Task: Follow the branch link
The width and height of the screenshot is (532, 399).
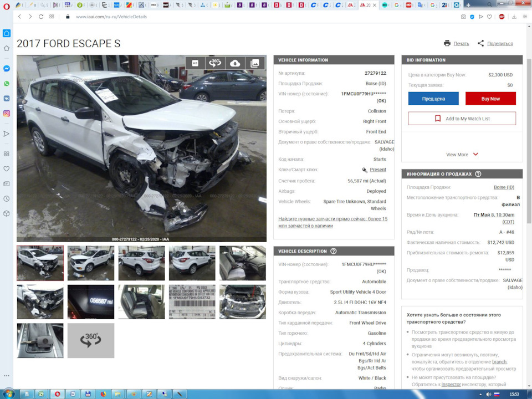Action: click(499, 362)
